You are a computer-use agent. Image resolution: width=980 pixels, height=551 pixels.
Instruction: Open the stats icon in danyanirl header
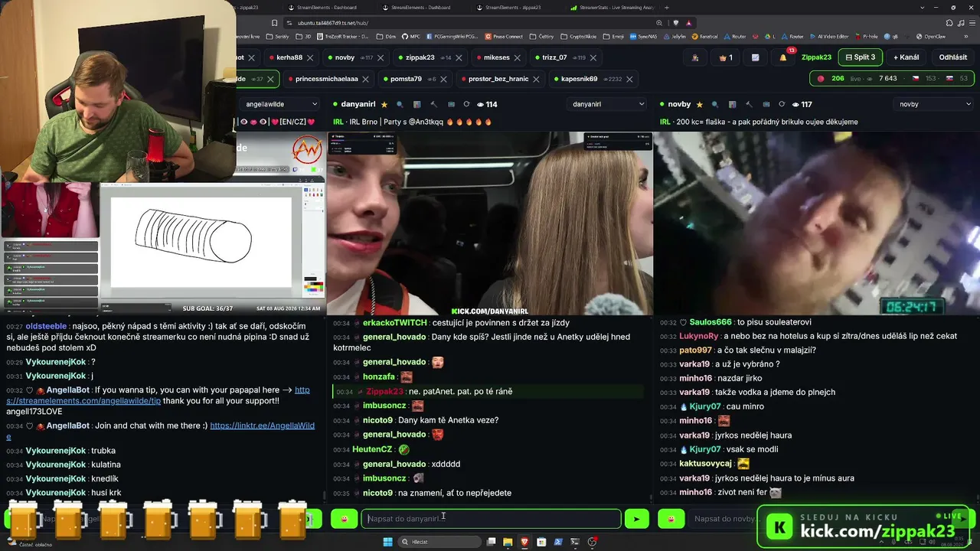click(x=416, y=104)
